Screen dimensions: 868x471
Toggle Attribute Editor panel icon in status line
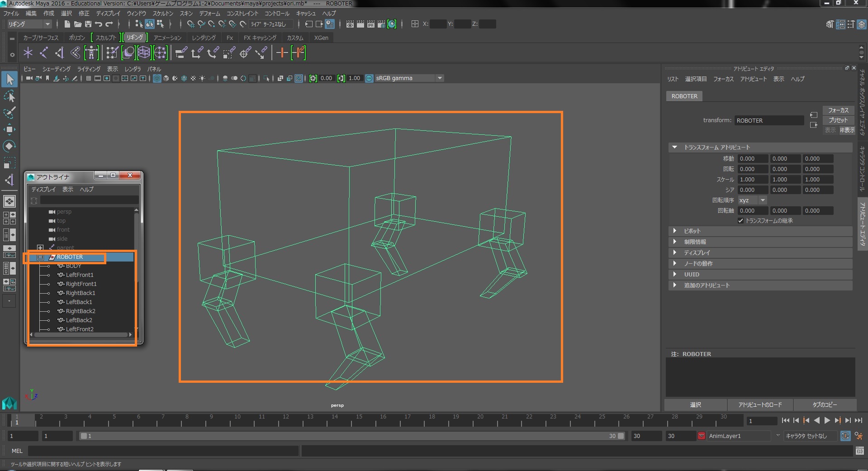[840, 24]
